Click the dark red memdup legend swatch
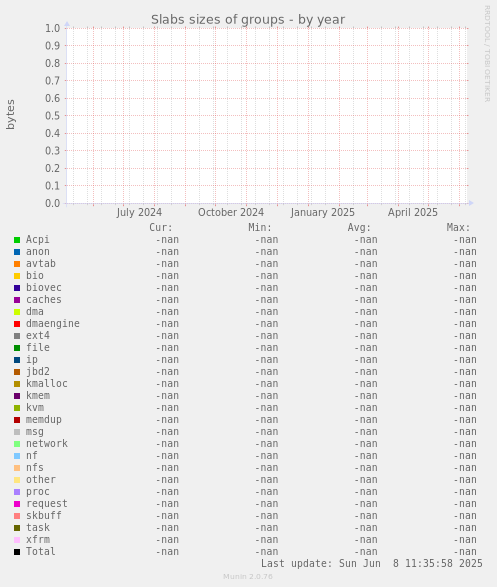Image resolution: width=497 pixels, height=587 pixels. (17, 420)
